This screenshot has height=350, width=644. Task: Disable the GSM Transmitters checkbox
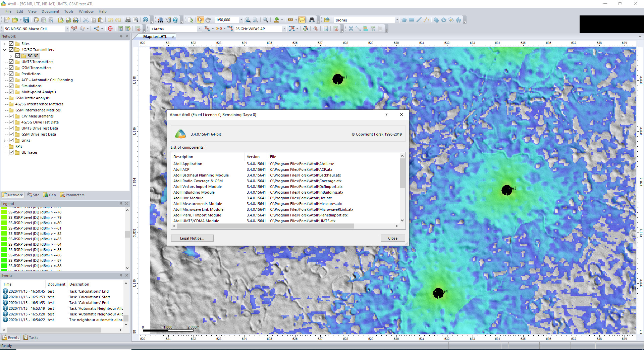coord(11,68)
